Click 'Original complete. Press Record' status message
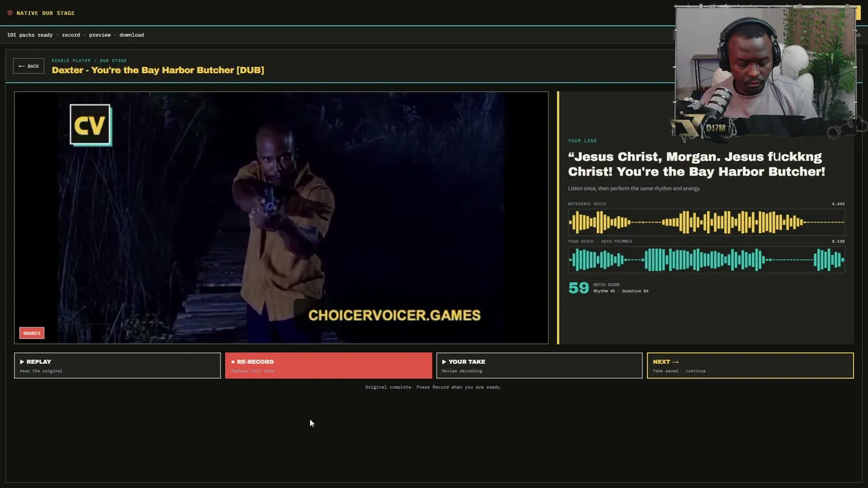Image resolution: width=868 pixels, height=488 pixels. [433, 387]
